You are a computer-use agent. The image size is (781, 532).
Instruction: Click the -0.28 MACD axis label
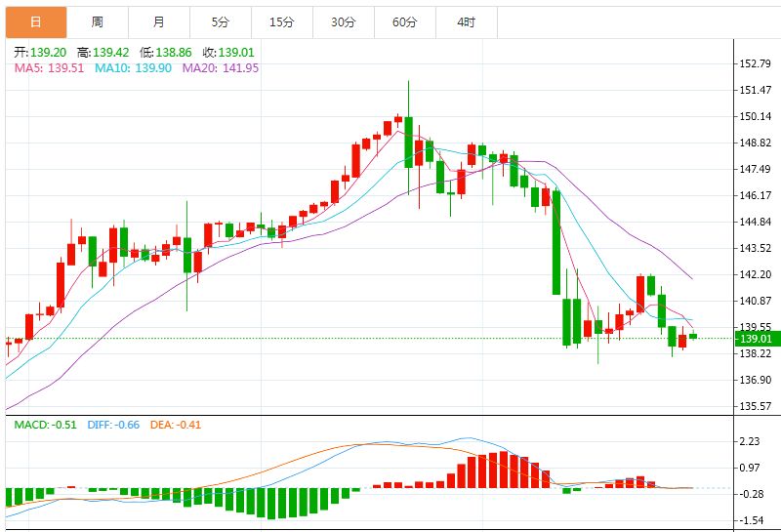[x=752, y=494]
